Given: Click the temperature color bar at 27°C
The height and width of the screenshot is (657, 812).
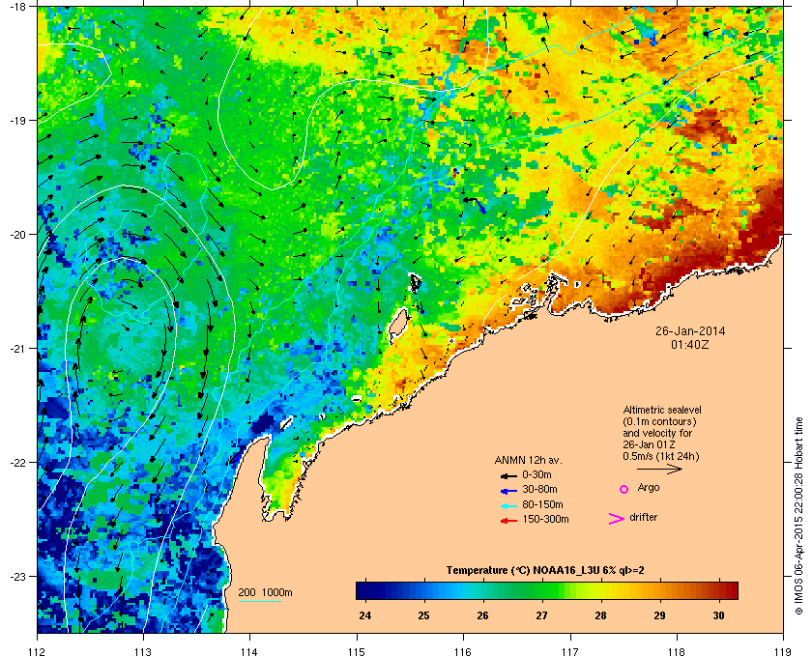Looking at the screenshot, I should [541, 590].
